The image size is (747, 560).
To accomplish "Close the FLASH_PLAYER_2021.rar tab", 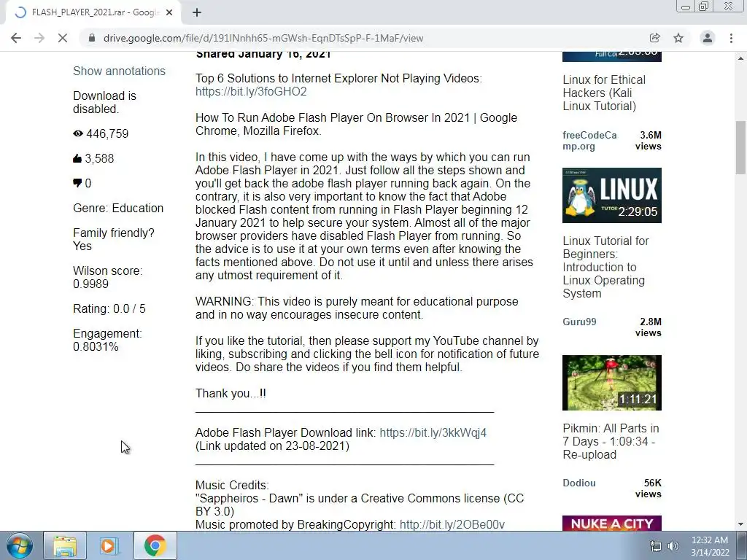I will coord(169,12).
